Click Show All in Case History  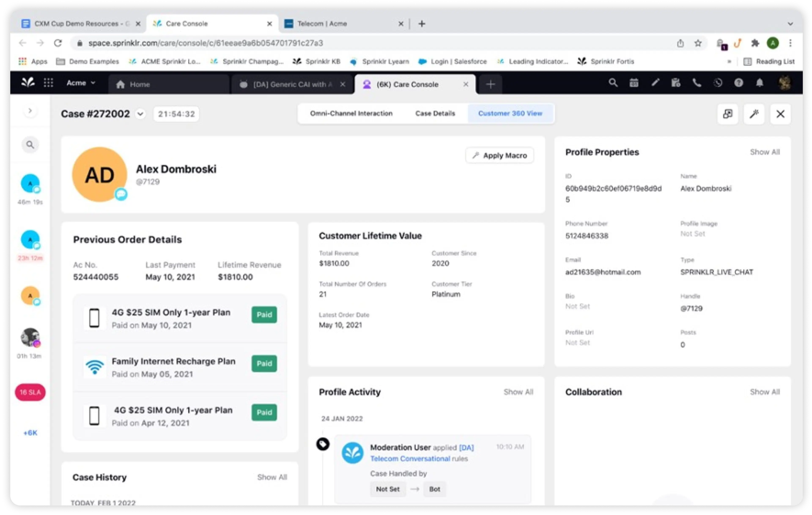(x=272, y=477)
